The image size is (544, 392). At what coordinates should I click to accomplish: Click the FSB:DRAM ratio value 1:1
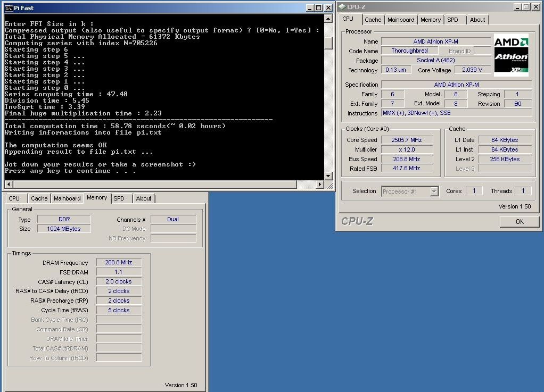[119, 272]
